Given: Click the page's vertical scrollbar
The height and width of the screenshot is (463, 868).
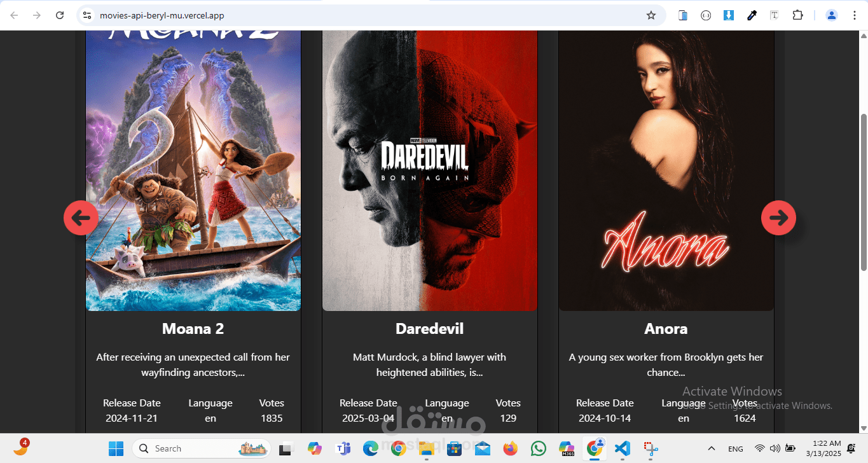Looking at the screenshot, I should pos(863,191).
